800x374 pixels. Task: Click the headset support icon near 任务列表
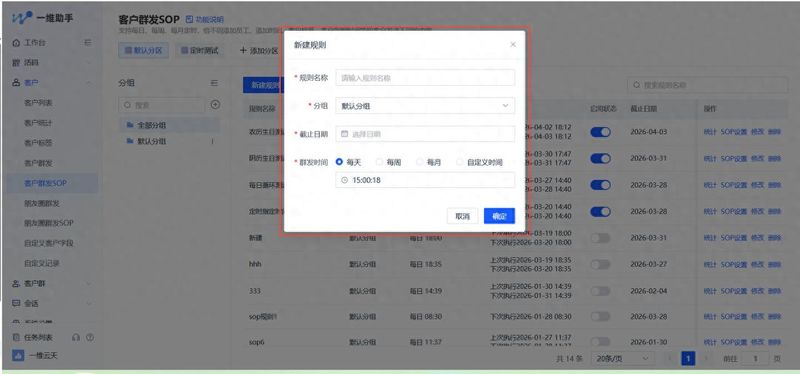(76, 337)
